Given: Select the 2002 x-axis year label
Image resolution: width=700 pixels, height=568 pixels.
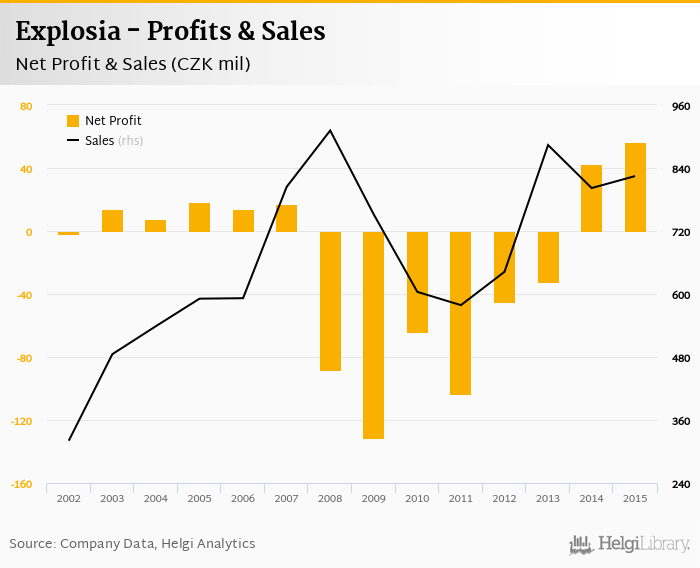Looking at the screenshot, I should click(69, 498).
